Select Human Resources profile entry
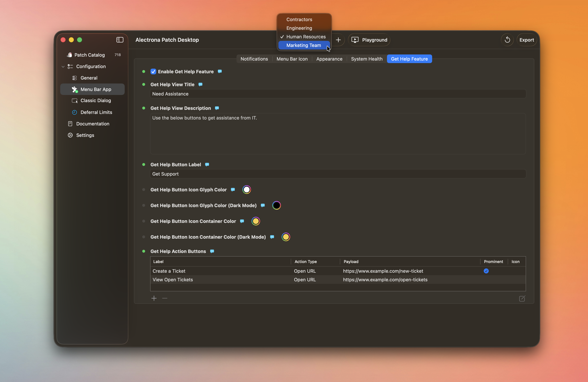 304,37
